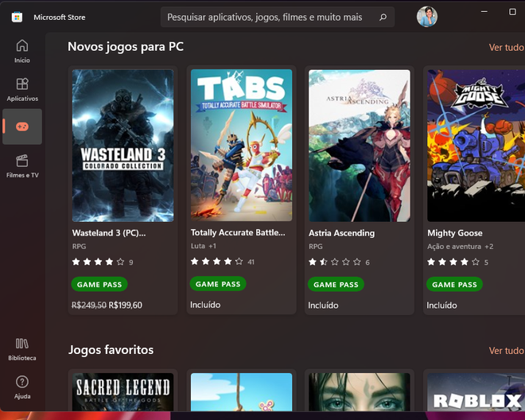This screenshot has height=420, width=525.
Task: Click the Totally Accurate Battle... title
Action: pyautogui.click(x=238, y=232)
